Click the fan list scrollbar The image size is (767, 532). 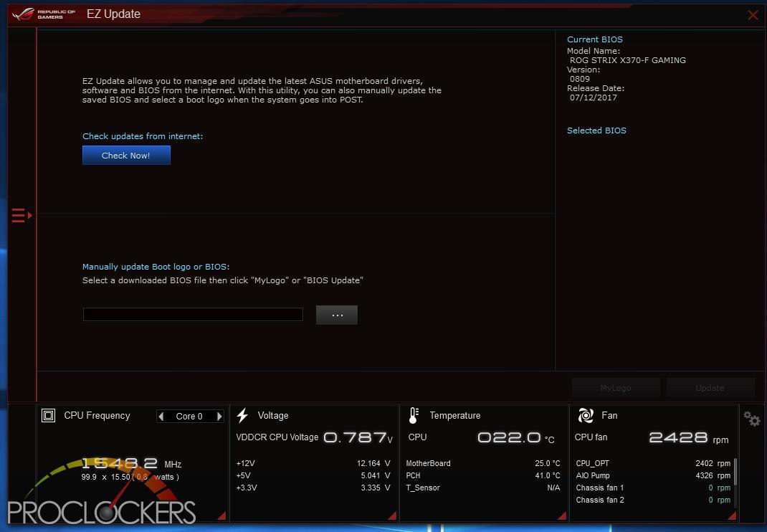click(x=735, y=472)
